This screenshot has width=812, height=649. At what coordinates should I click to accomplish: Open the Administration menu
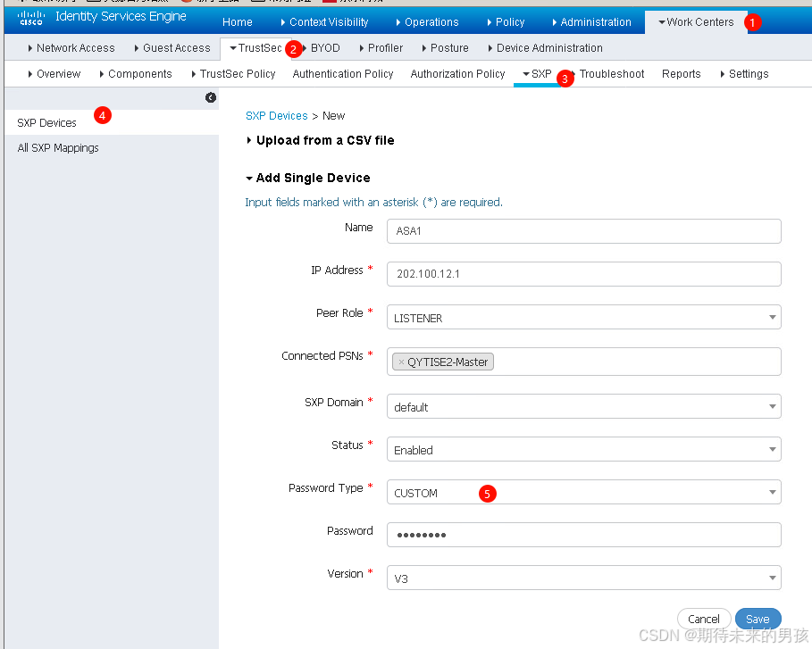tap(592, 22)
